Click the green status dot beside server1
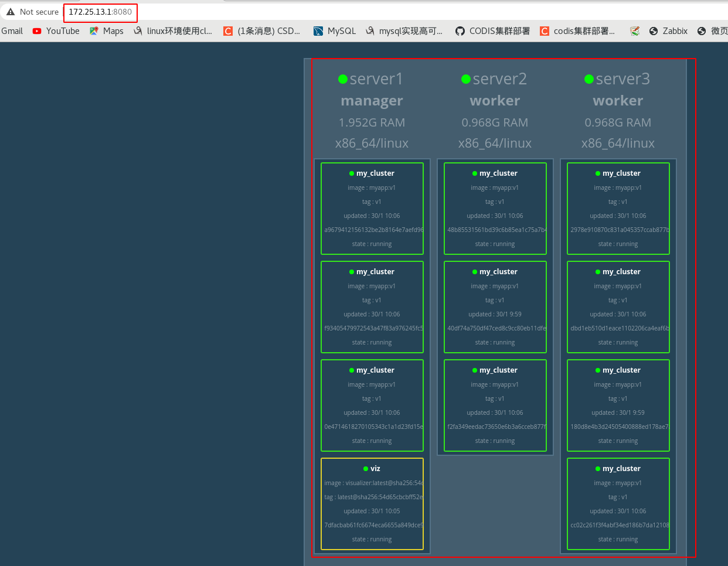The height and width of the screenshot is (566, 728). pyautogui.click(x=343, y=79)
